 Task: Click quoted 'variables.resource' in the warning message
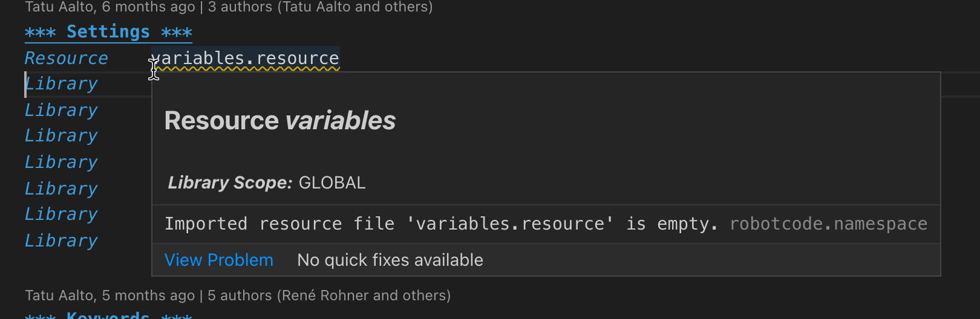tap(510, 224)
